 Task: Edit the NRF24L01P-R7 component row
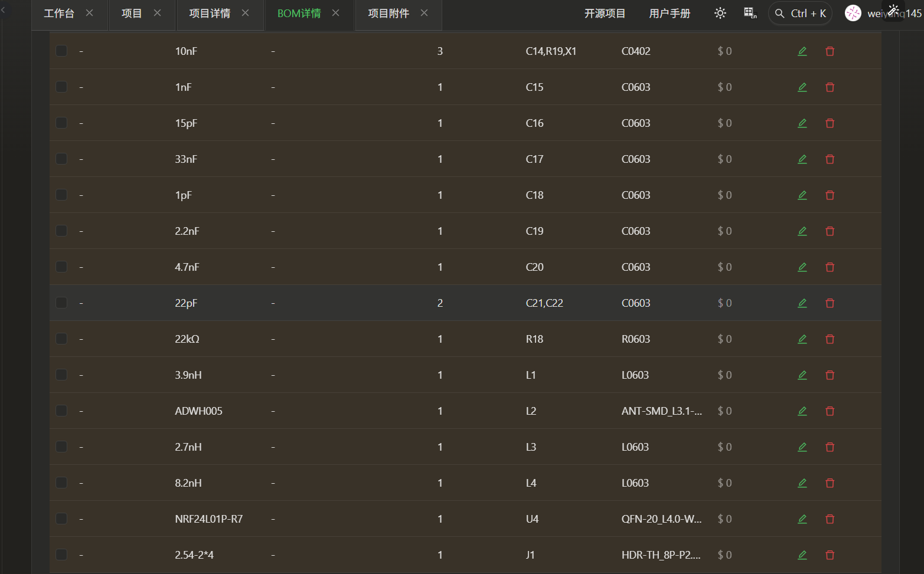(802, 519)
